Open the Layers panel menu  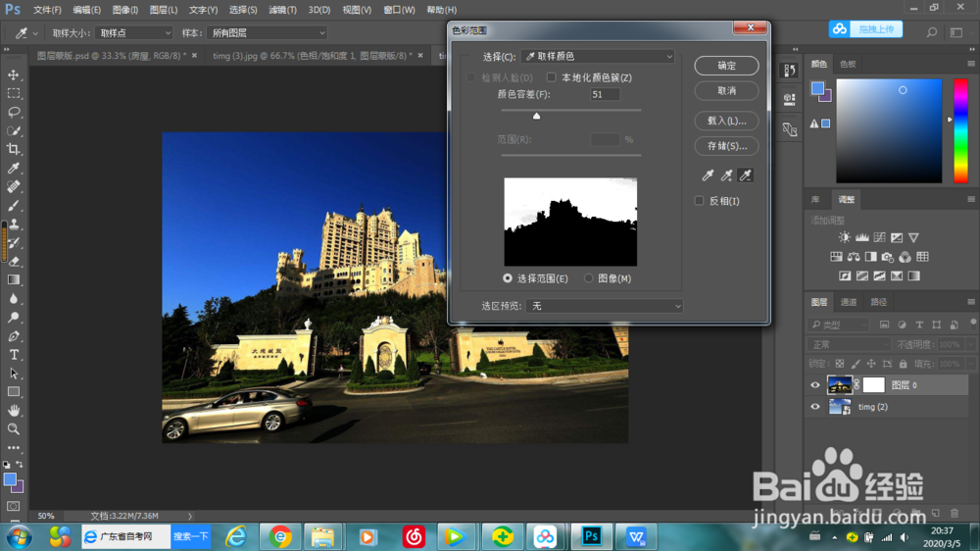tap(970, 302)
